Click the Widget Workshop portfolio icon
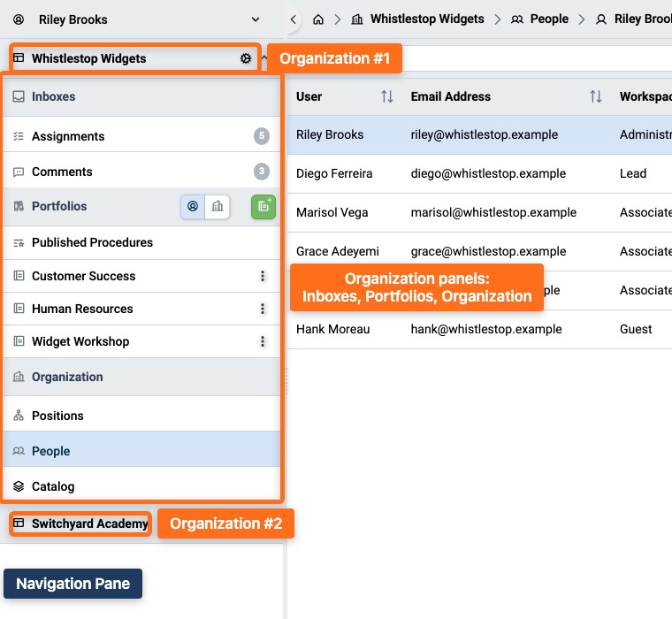Image resolution: width=672 pixels, height=619 pixels. coord(19,341)
